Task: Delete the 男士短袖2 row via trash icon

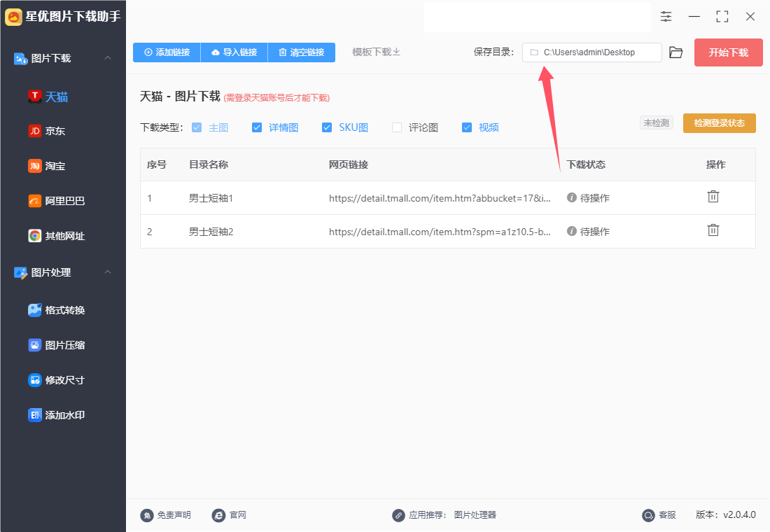Action: click(x=713, y=230)
